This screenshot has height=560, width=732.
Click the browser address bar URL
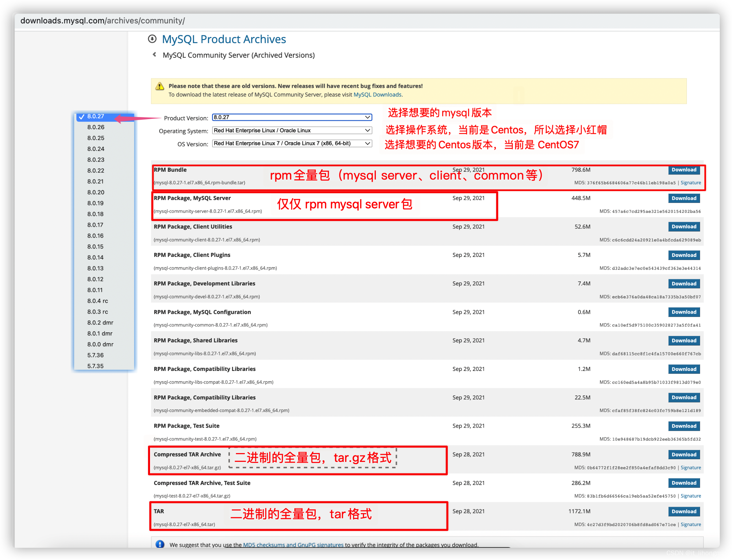[103, 21]
